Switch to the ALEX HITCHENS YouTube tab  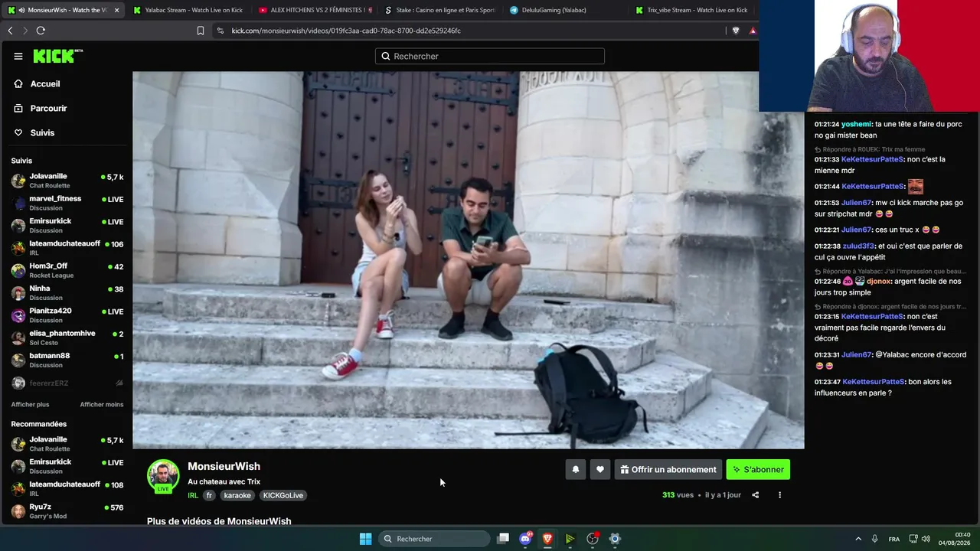(x=314, y=10)
